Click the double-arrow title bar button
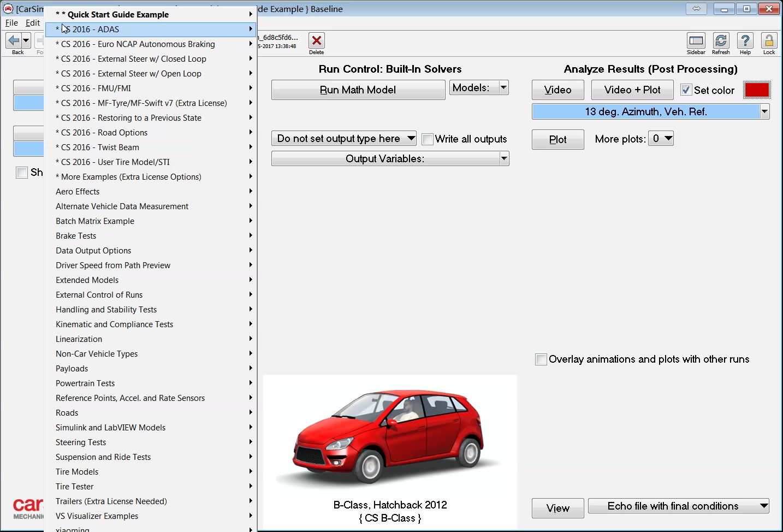Image resolution: width=783 pixels, height=532 pixels. pyautogui.click(x=696, y=9)
